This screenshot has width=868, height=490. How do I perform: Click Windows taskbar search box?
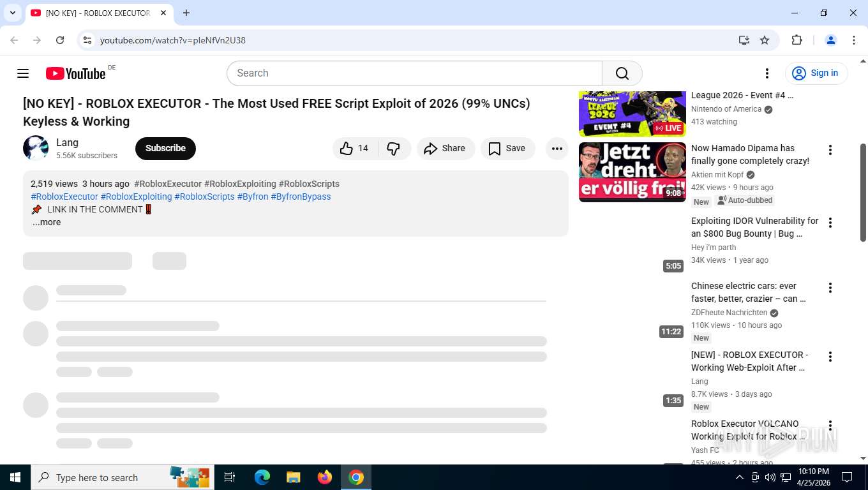123,477
